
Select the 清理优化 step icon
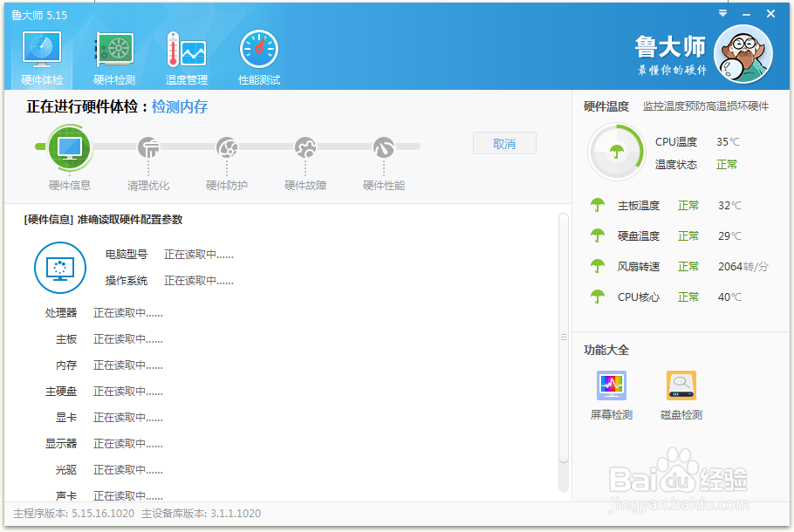pyautogui.click(x=148, y=147)
